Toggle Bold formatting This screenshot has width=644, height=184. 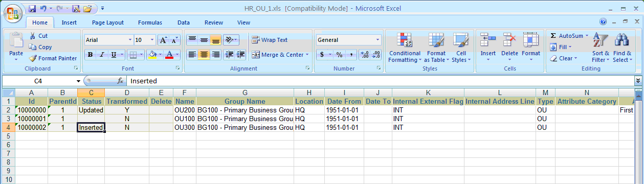click(x=90, y=55)
